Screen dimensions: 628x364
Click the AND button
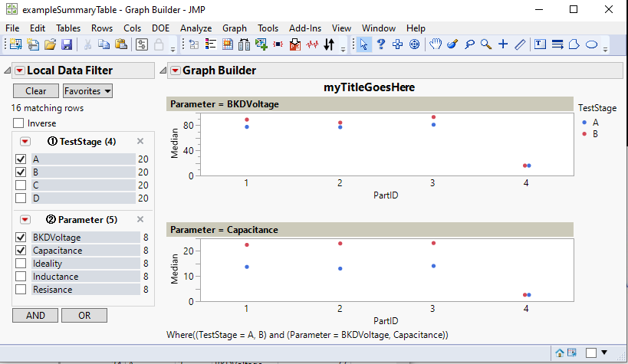coord(35,316)
